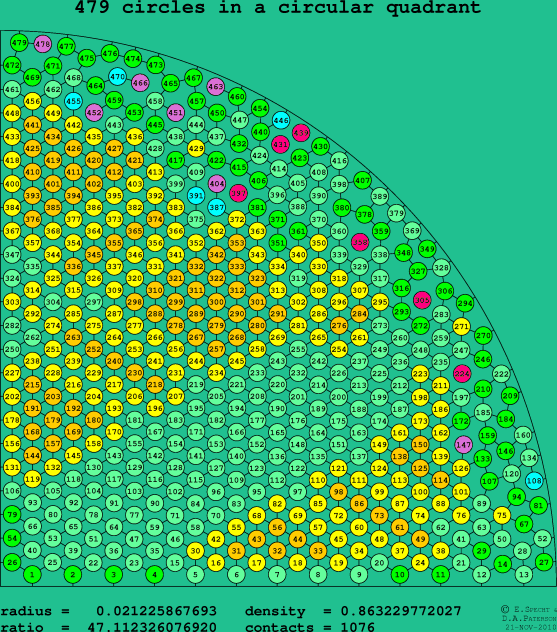Select magenta circle number 224

(462, 374)
